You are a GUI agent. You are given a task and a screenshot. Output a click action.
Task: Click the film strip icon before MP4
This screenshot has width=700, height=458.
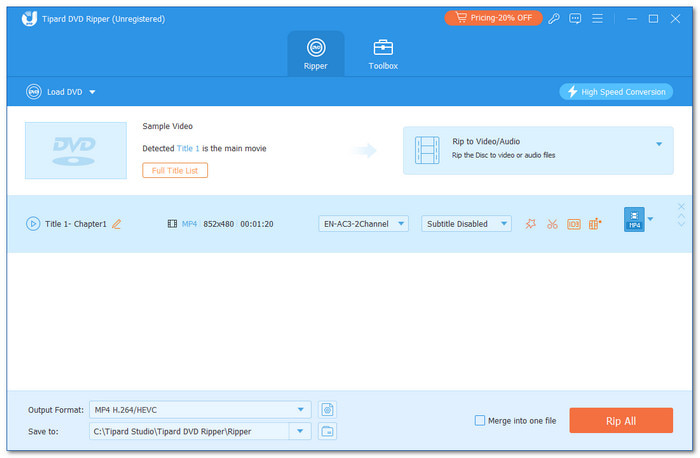(x=172, y=224)
